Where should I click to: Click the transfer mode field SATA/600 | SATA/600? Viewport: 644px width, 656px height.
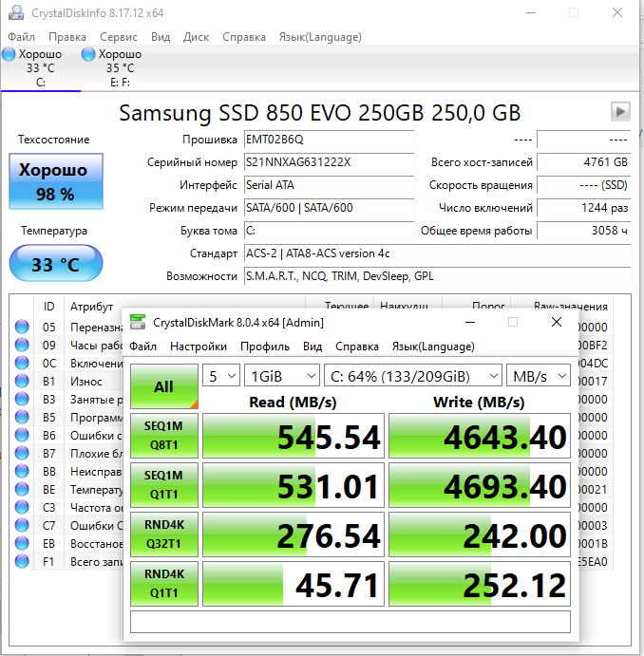click(x=329, y=208)
